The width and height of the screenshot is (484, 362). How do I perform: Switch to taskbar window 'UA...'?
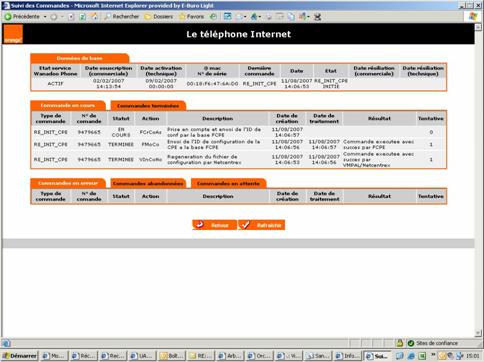coord(142,356)
